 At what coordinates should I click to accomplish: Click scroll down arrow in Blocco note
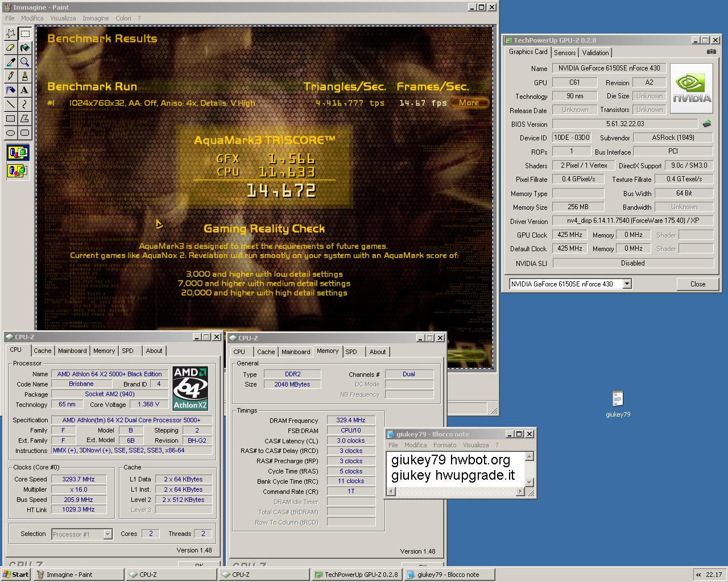(x=530, y=483)
